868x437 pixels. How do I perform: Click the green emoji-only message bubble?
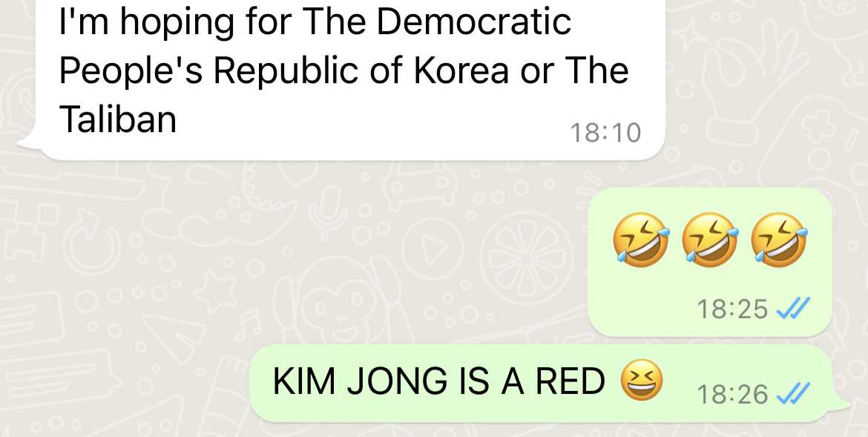point(710,261)
